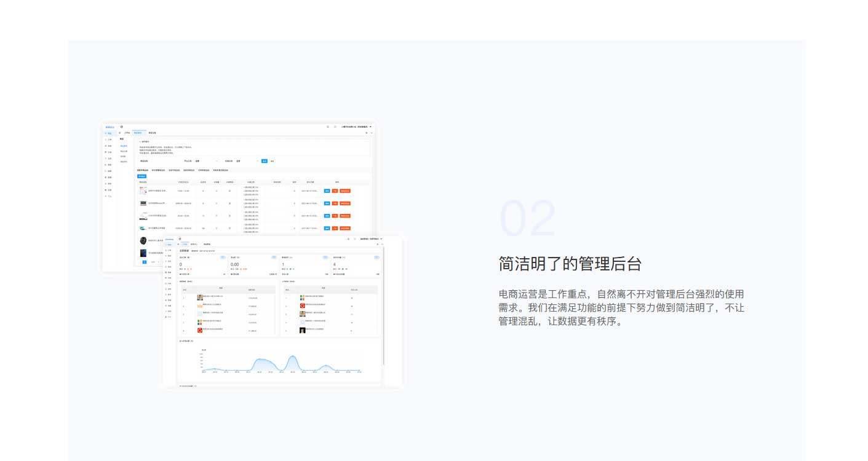Click vertical scrollbar of front statistics window
Screen dimensions: 868x461
tap(383, 307)
